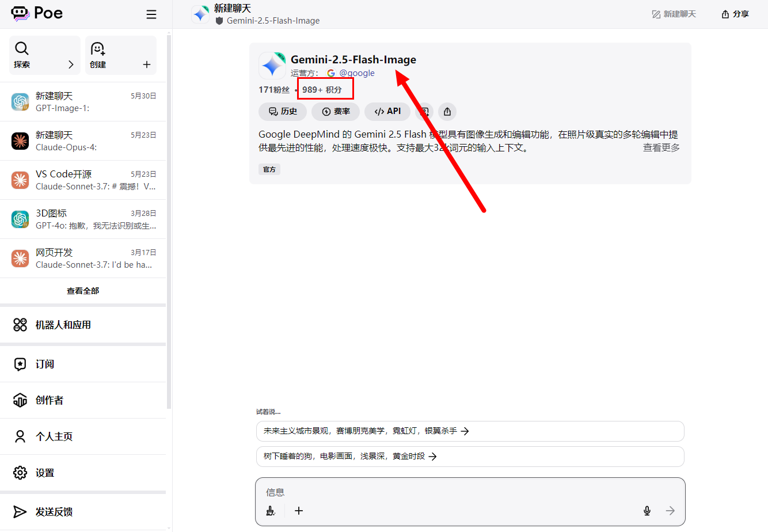Click the Gemini-2.5-Flash-Image profile avatar

coord(272,66)
